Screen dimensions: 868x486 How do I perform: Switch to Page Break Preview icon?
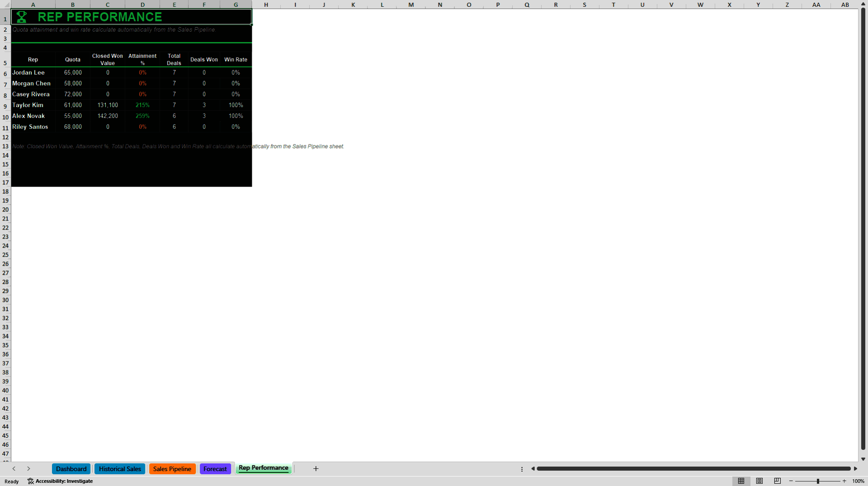pos(778,481)
